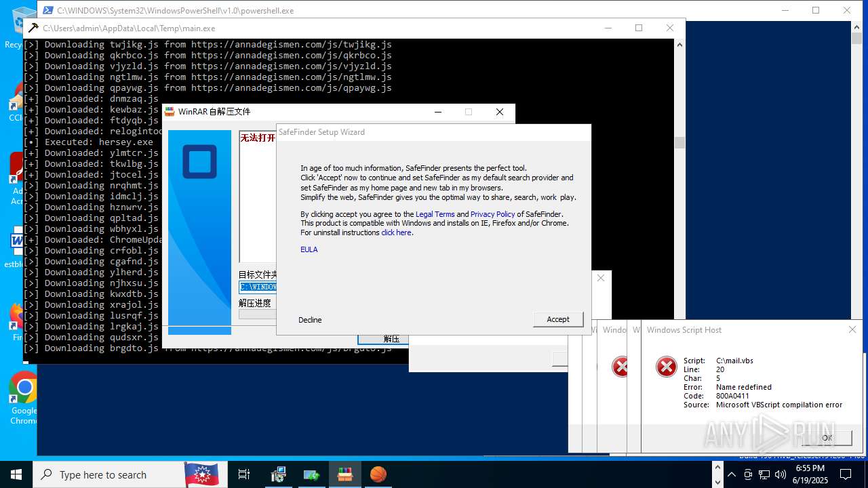Decline the SafeFinder installation

tap(310, 320)
